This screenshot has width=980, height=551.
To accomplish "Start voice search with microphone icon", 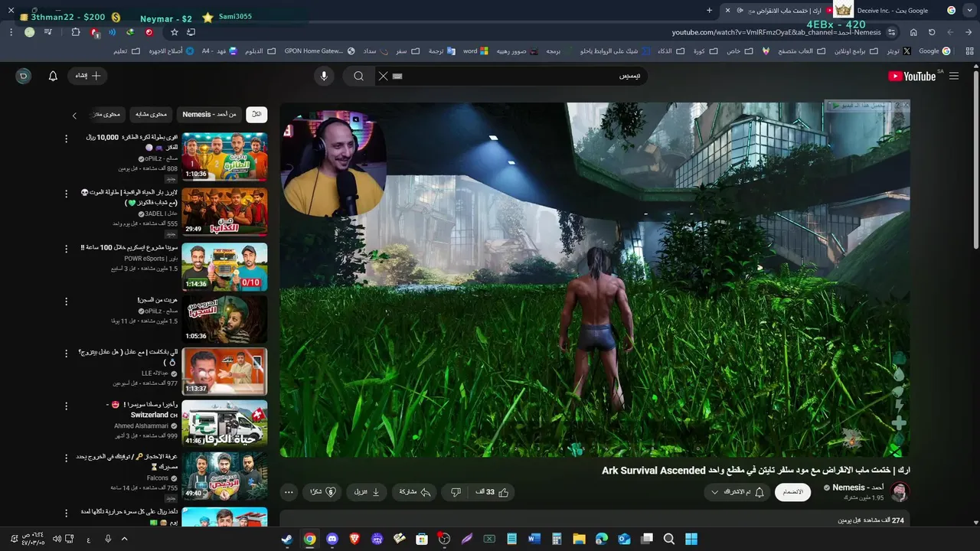I will [324, 76].
